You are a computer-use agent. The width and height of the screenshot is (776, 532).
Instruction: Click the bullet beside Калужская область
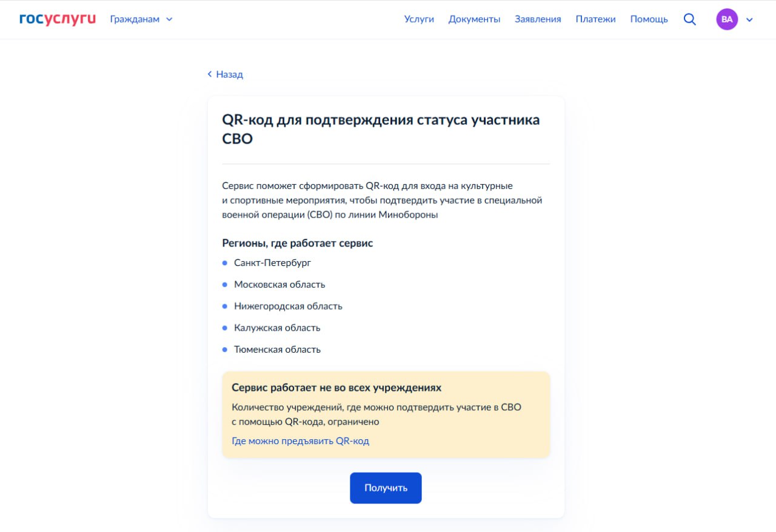(x=226, y=328)
